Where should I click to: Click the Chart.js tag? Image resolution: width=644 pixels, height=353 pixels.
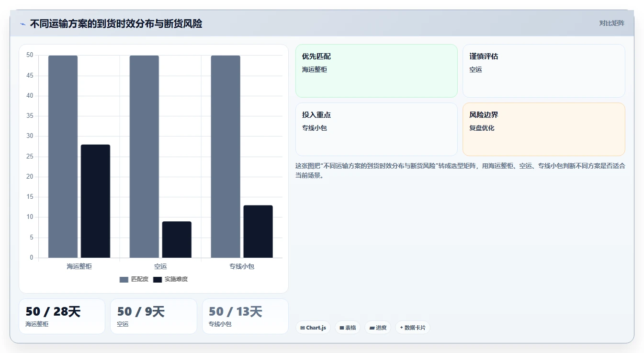313,328
